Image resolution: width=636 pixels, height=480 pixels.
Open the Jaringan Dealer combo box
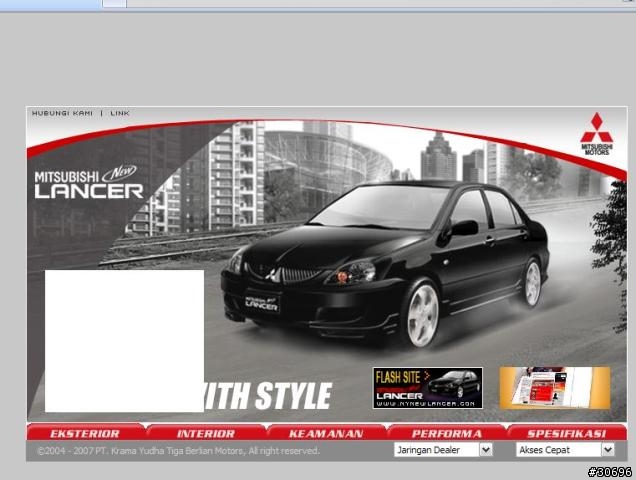[x=443, y=450]
